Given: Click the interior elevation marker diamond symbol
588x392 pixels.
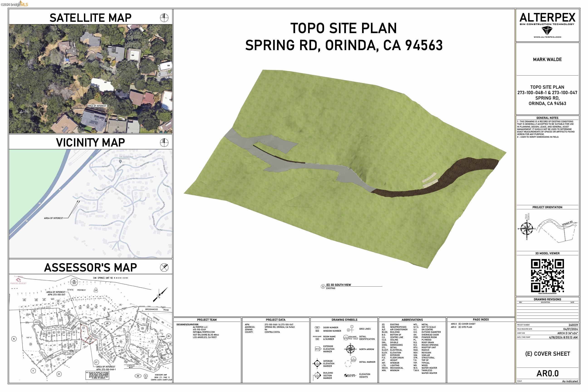Looking at the screenshot, I should coord(317,363).
